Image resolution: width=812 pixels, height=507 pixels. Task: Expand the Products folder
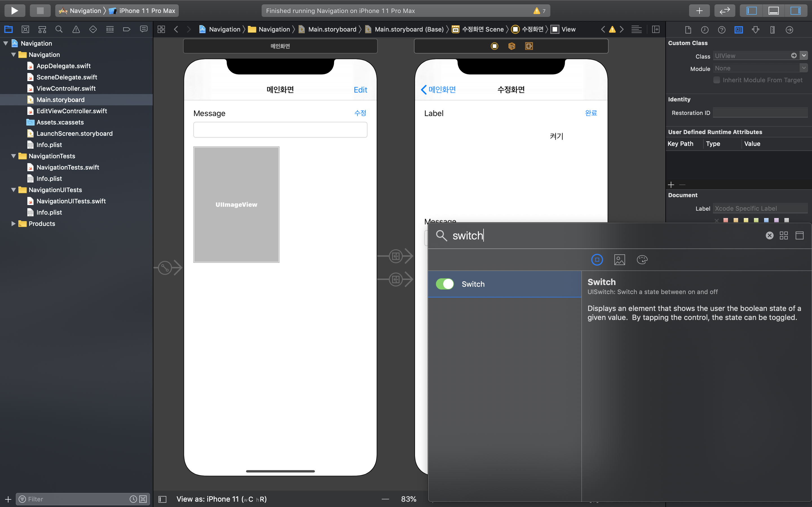(x=14, y=224)
